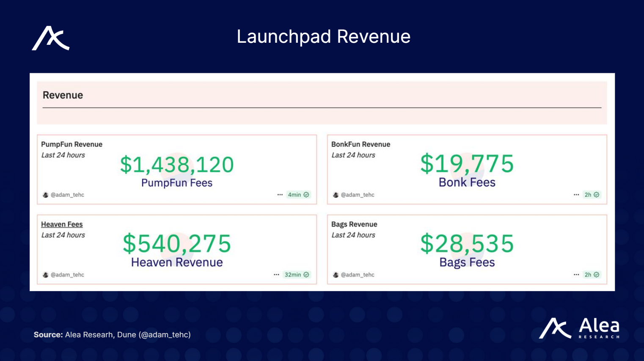644x361 pixels.
Task: Click the 4min freshness badge on PumpFun card
Action: [x=297, y=194]
